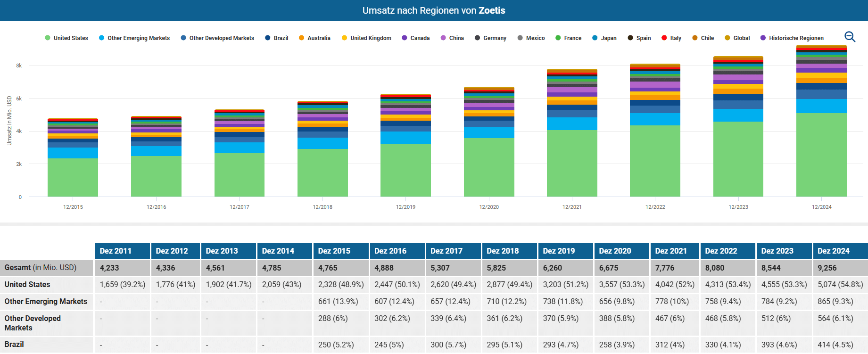
Task: Click the Dez 2021 column header
Action: tap(675, 251)
